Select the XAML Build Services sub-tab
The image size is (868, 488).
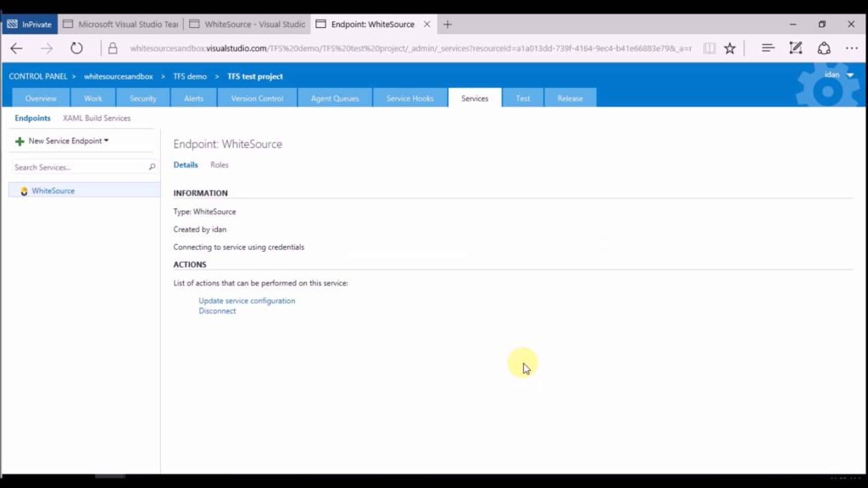[97, 118]
